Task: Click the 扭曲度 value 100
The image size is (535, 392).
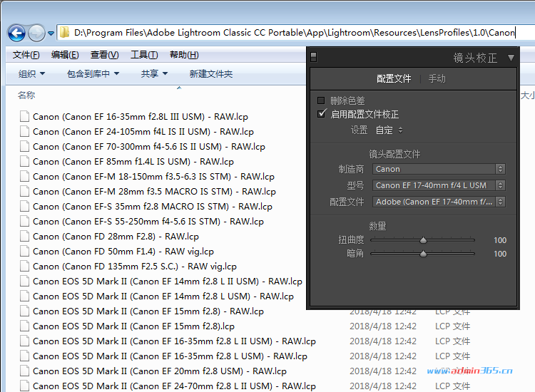Action: point(500,240)
